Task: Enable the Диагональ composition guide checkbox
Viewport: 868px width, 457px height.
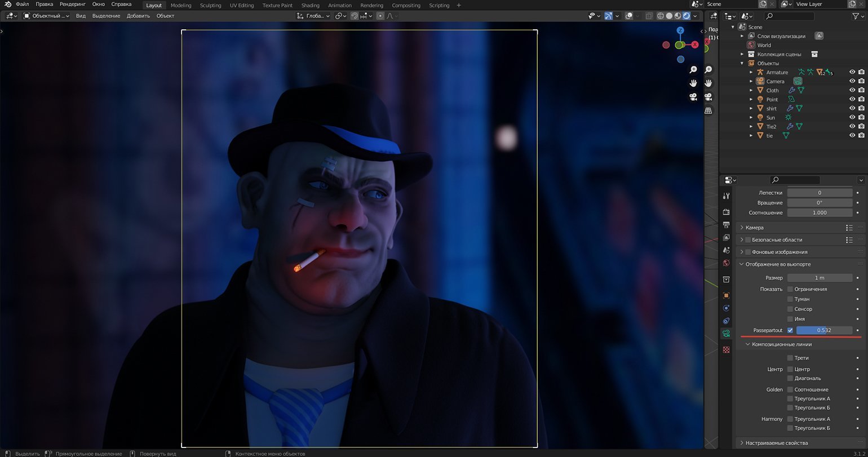Action: (790, 378)
